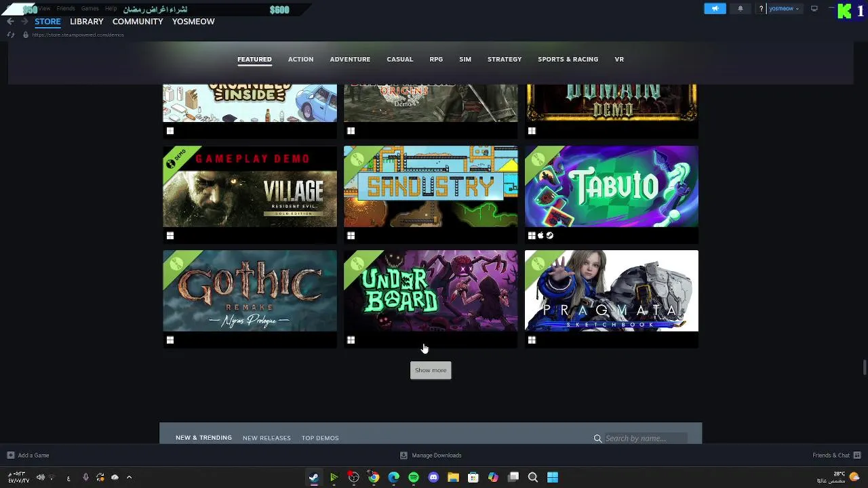Enter Big Picture mode via monitor icon
Viewport: 868px width, 488px height.
(x=814, y=9)
